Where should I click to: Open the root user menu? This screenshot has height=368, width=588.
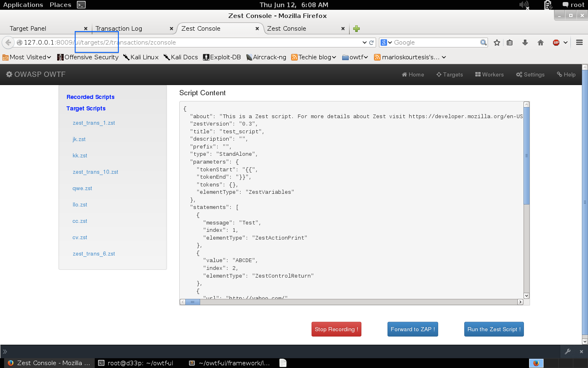point(573,5)
